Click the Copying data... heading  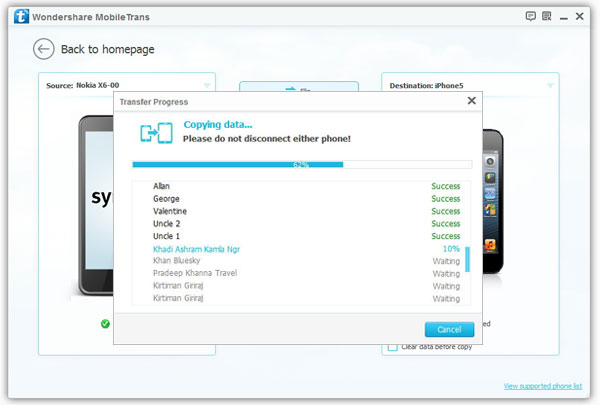pos(218,125)
